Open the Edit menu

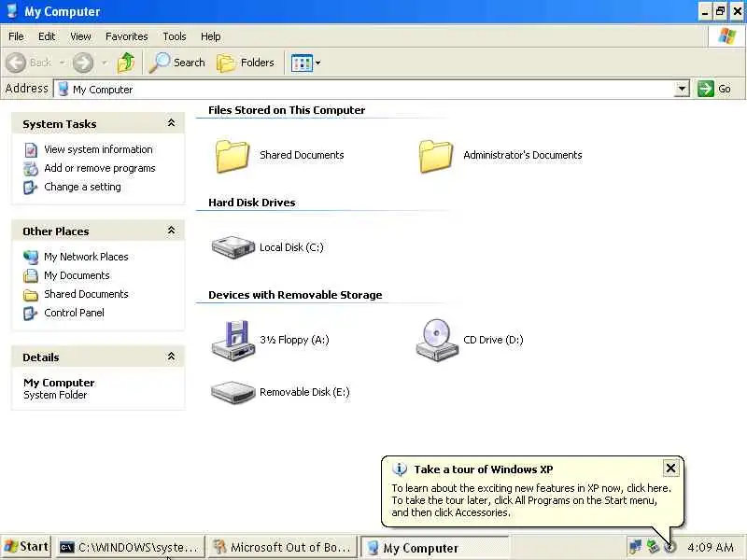click(x=47, y=36)
